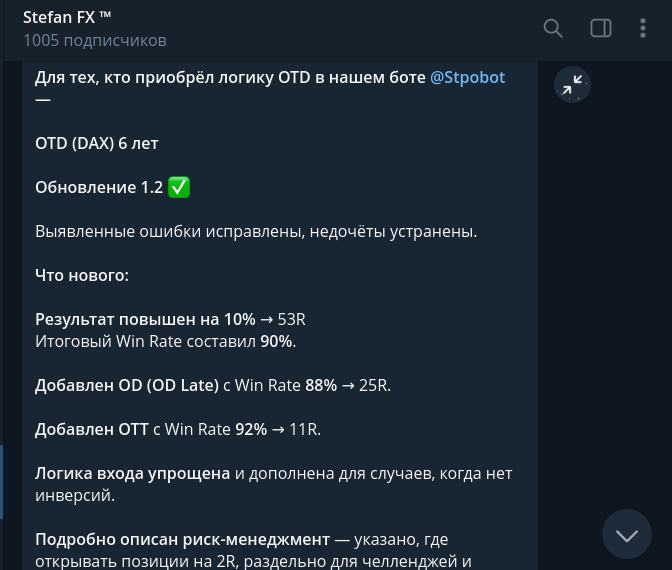Click the 1005 подписчиков subscriber count
The image size is (672, 570).
point(95,40)
